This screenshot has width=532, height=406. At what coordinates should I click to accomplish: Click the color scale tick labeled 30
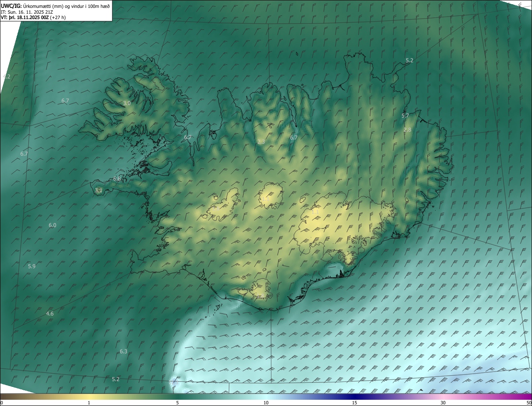click(x=443, y=403)
